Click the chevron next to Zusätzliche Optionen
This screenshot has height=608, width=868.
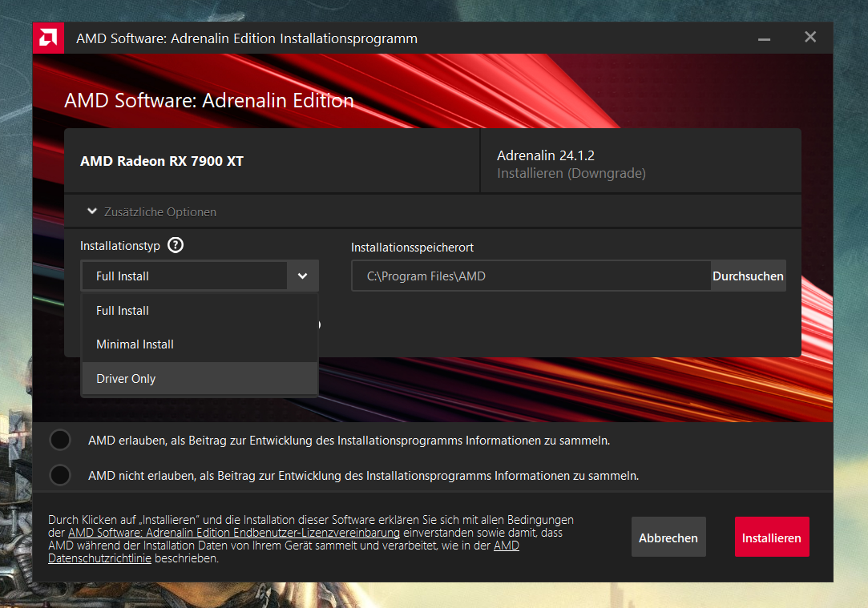click(x=91, y=211)
